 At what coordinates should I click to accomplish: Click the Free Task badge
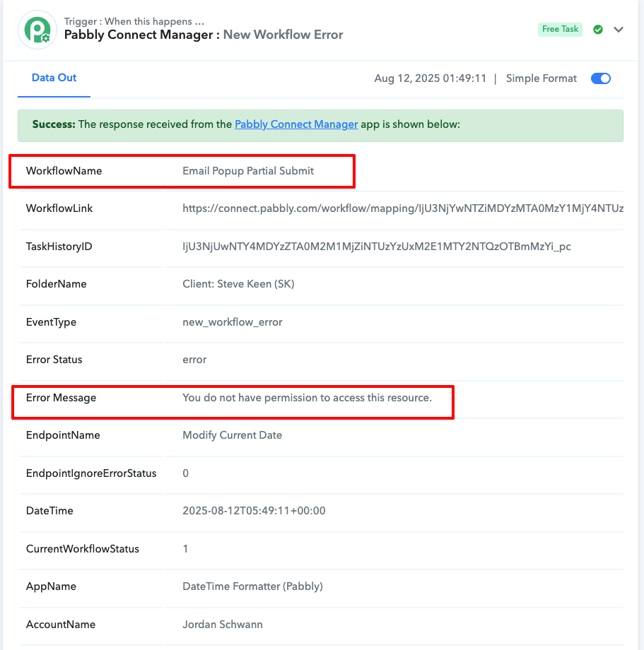tap(560, 29)
